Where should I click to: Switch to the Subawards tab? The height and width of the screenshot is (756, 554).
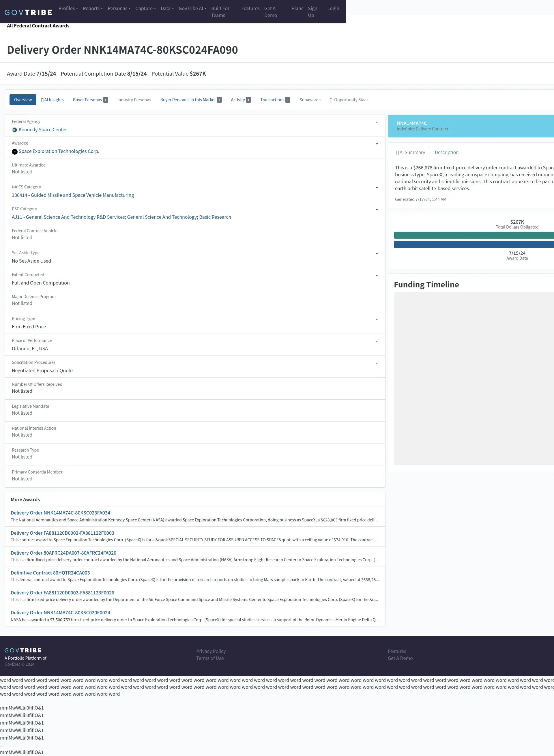[x=310, y=100]
